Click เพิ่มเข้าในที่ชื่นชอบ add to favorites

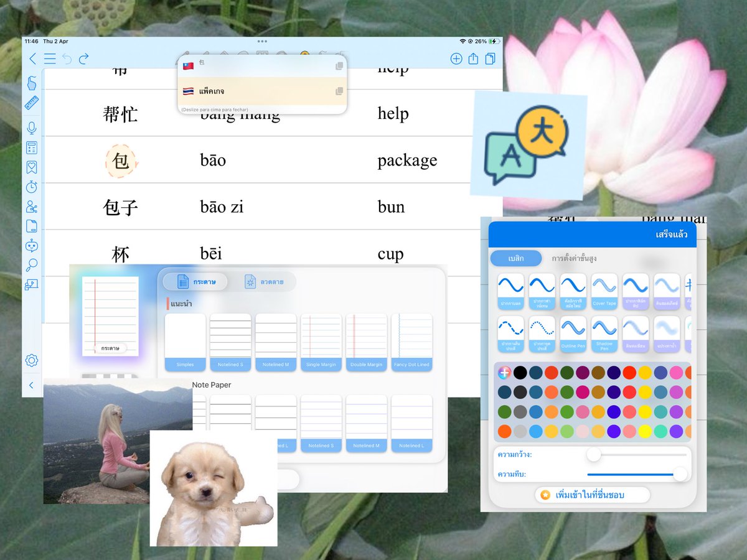(592, 495)
